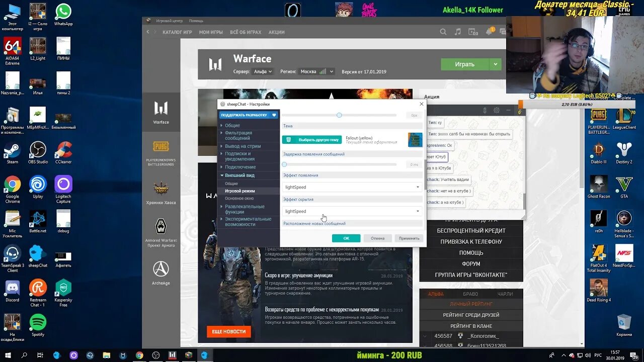
Task: Click Применить button
Action: 409,238
